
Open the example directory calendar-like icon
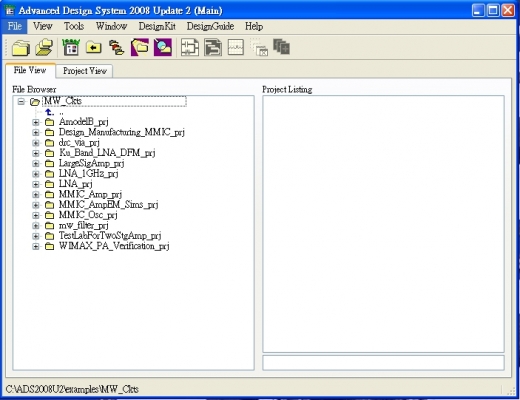point(71,47)
